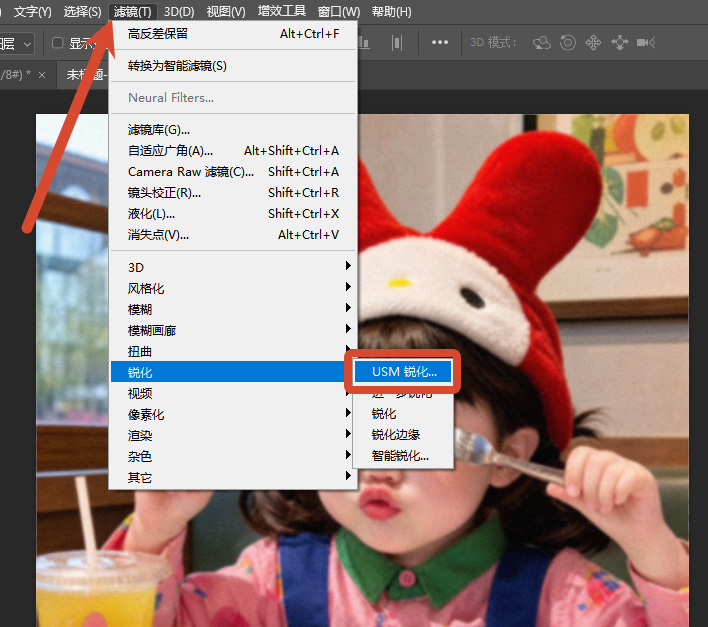Open the 文字(Y) menu
This screenshot has height=627, width=708.
pos(33,11)
